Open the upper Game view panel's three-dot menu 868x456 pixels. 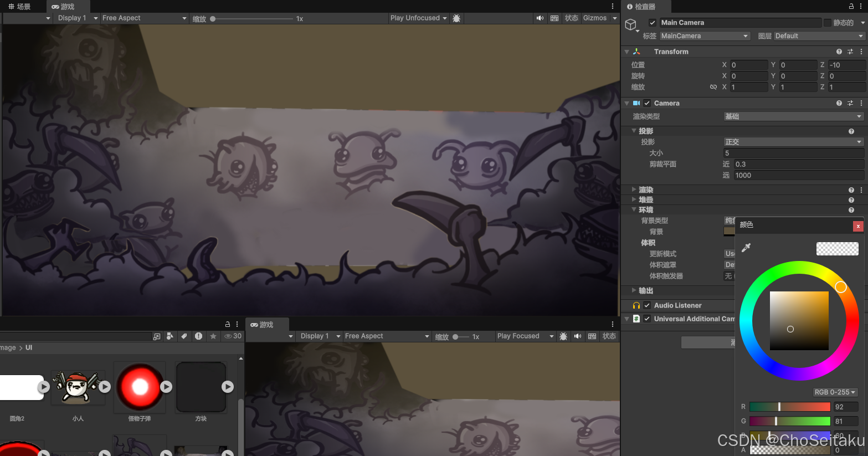pos(613,6)
